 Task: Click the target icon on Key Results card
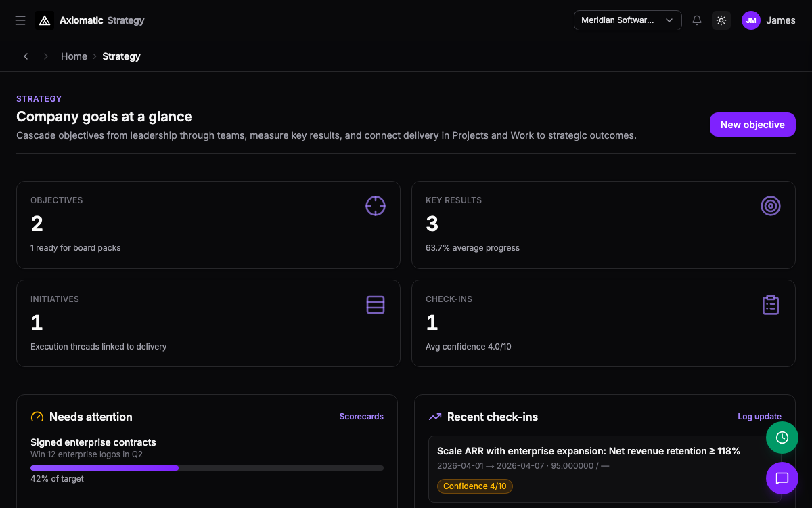(x=771, y=206)
